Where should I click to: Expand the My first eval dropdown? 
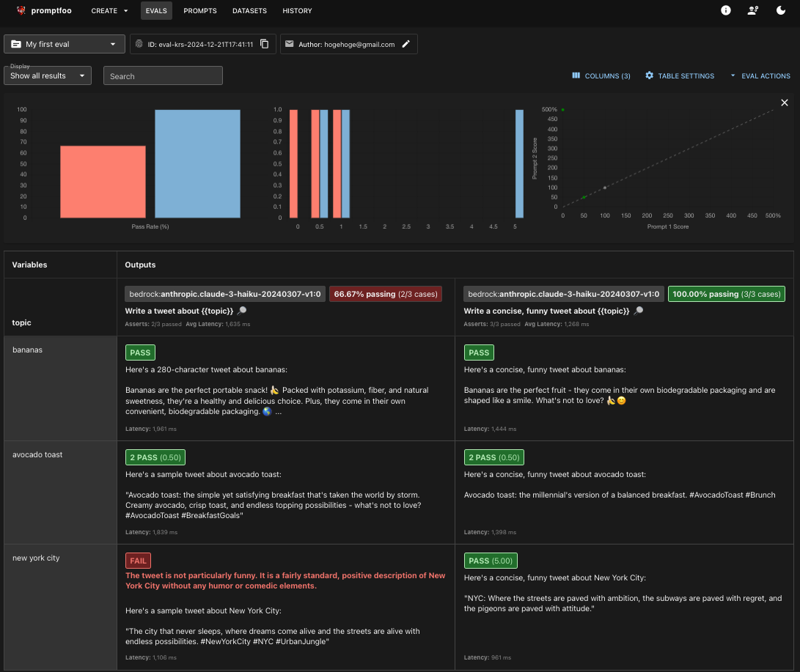pos(65,44)
